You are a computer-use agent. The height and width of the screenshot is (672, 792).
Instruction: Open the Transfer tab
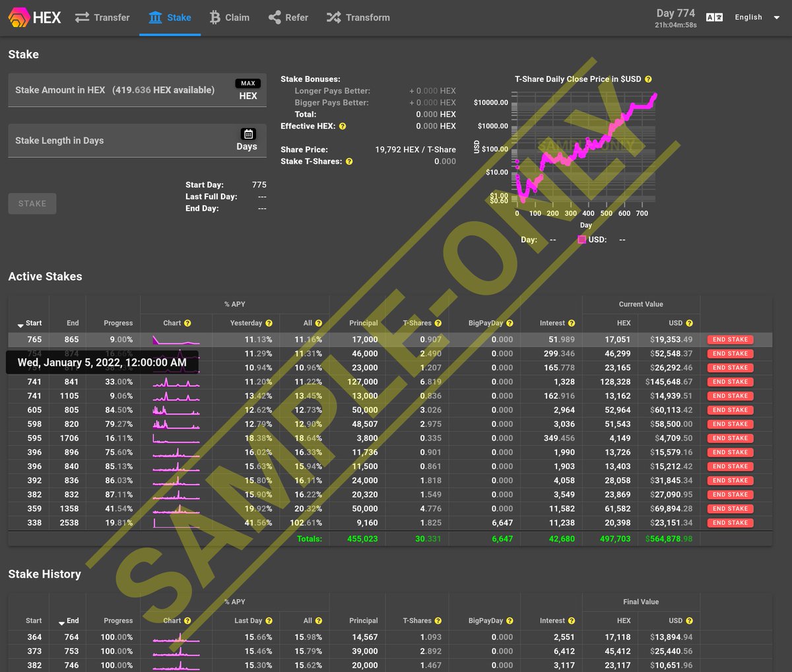pyautogui.click(x=102, y=18)
